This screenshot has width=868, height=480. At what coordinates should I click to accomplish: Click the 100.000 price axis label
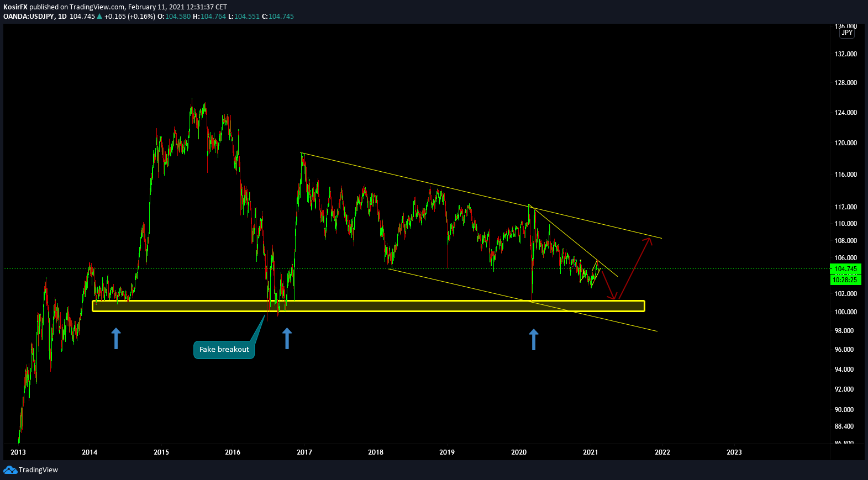[x=846, y=312]
